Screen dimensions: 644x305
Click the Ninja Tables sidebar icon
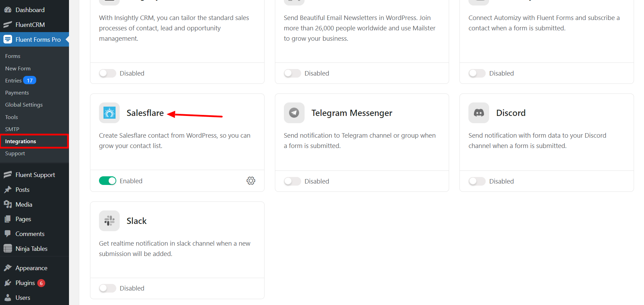point(8,249)
